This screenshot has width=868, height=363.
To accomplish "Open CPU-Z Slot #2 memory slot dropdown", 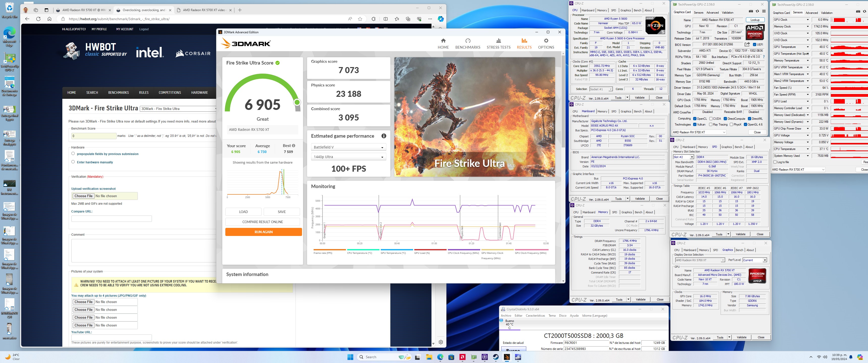I will click(683, 157).
